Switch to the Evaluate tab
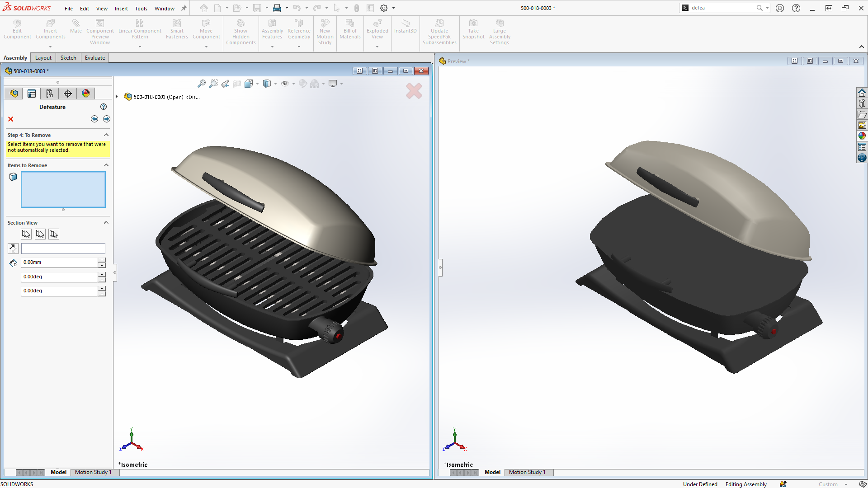868x488 pixels. point(94,57)
